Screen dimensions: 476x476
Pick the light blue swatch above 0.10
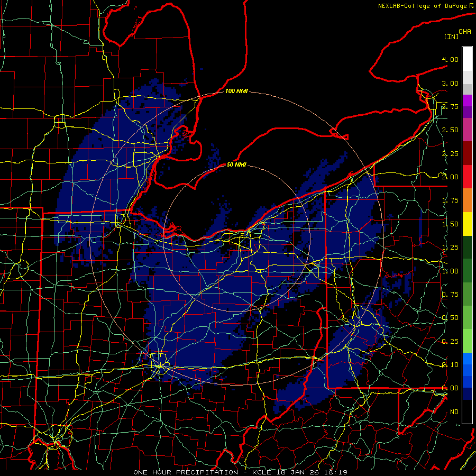coord(467,359)
